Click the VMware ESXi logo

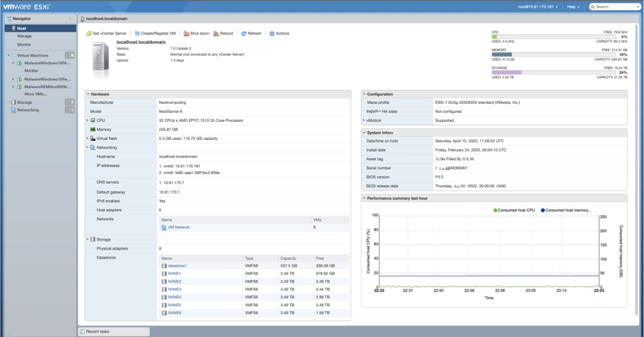tap(27, 7)
